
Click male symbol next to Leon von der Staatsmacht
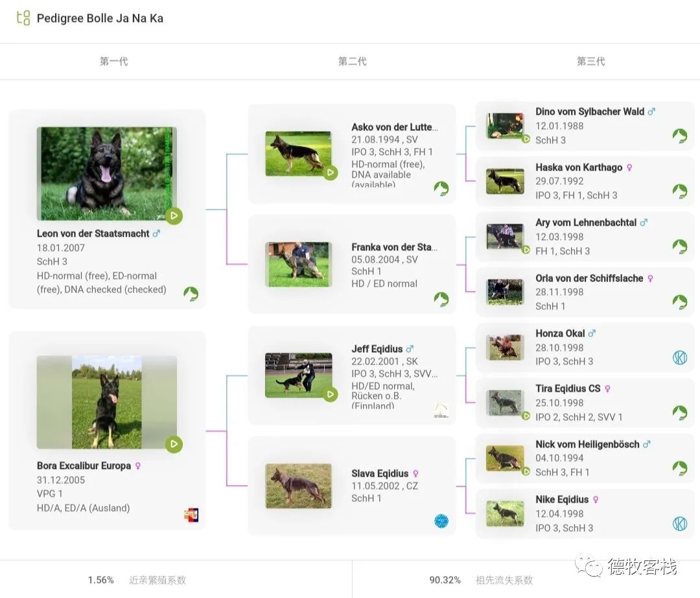coord(156,233)
